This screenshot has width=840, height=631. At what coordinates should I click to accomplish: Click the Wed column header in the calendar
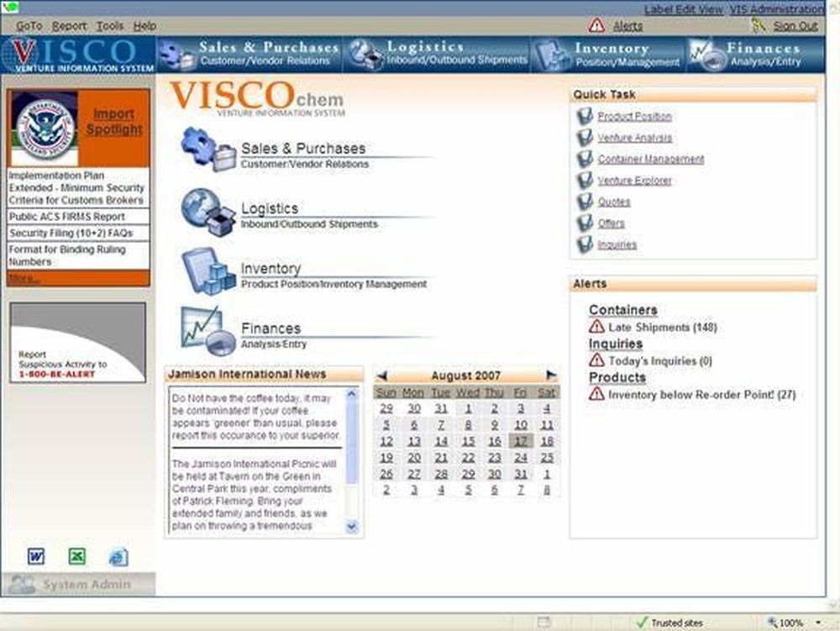coord(468,392)
